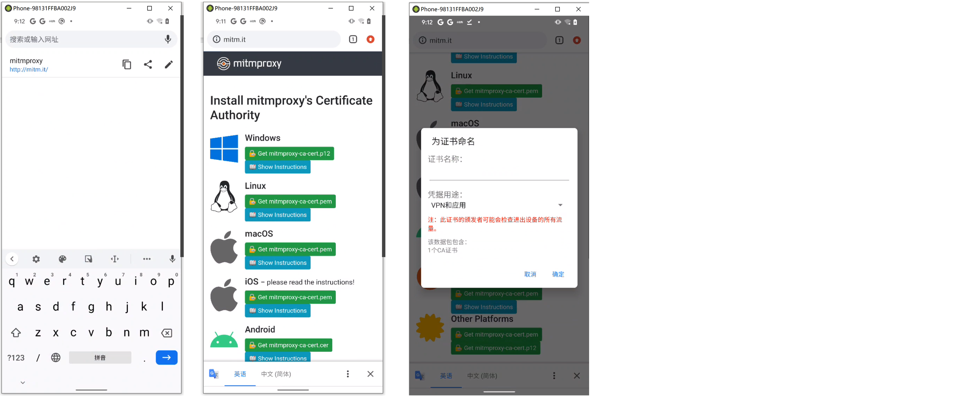This screenshot has height=399, width=980.
Task: Open translate options menu in middle window
Action: click(x=348, y=374)
